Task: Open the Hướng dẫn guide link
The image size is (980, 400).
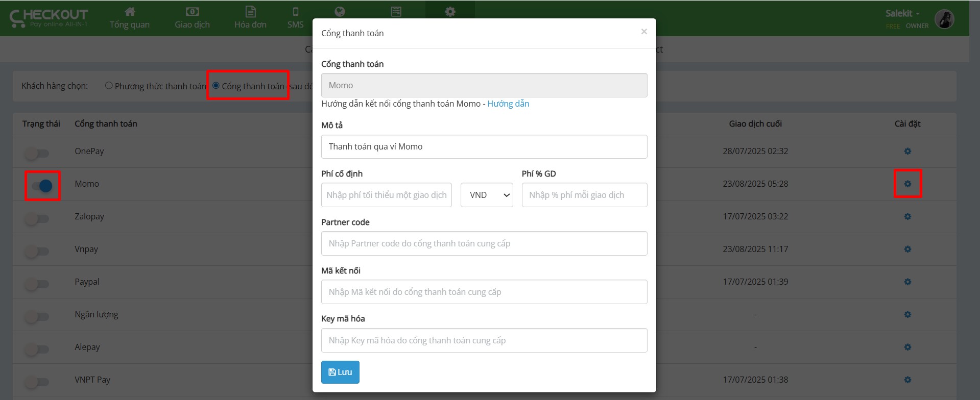Action: 508,104
